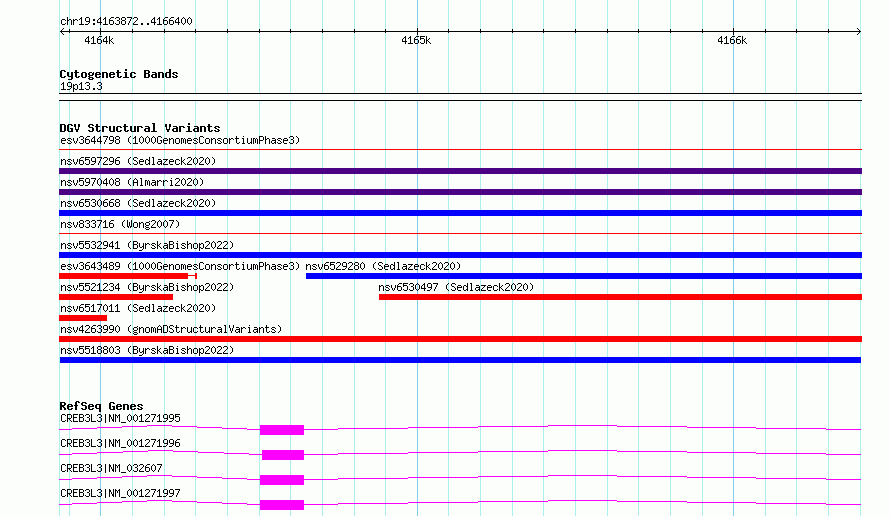This screenshot has width=890, height=516.
Task: Open variant label nsv5518803 (ByrskaBishop2022)
Action: click(x=147, y=350)
